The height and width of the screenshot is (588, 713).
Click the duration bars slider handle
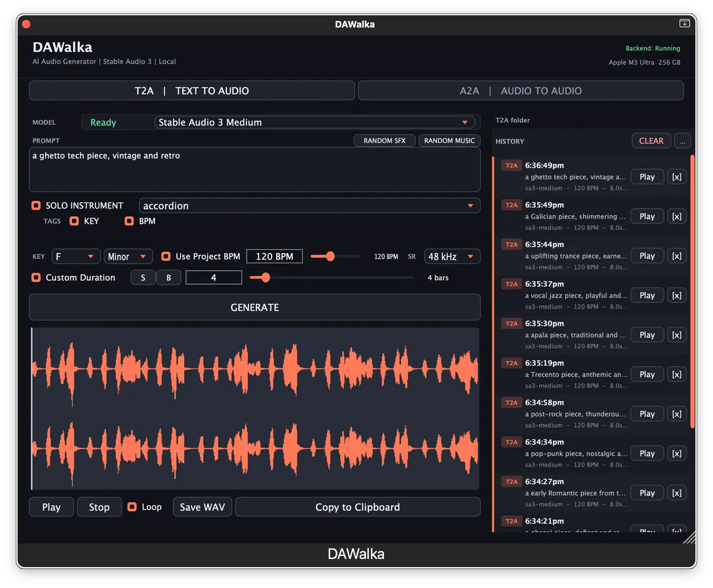pos(266,277)
